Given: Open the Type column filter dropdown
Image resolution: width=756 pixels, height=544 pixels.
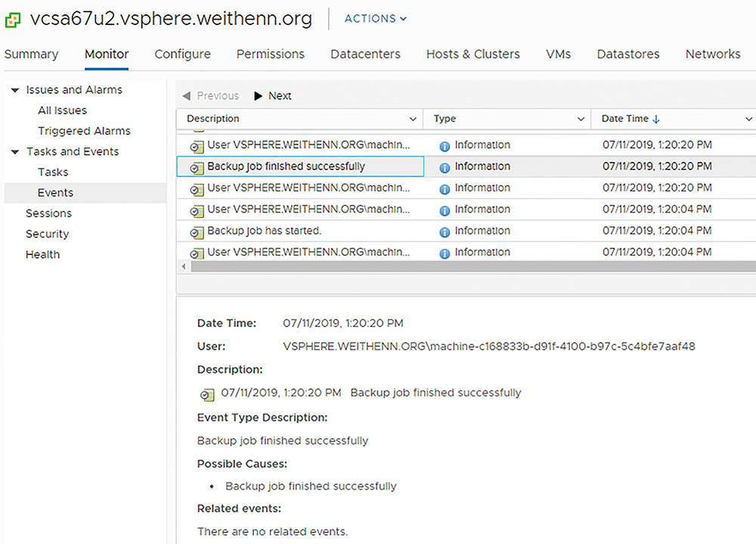Looking at the screenshot, I should [x=581, y=120].
